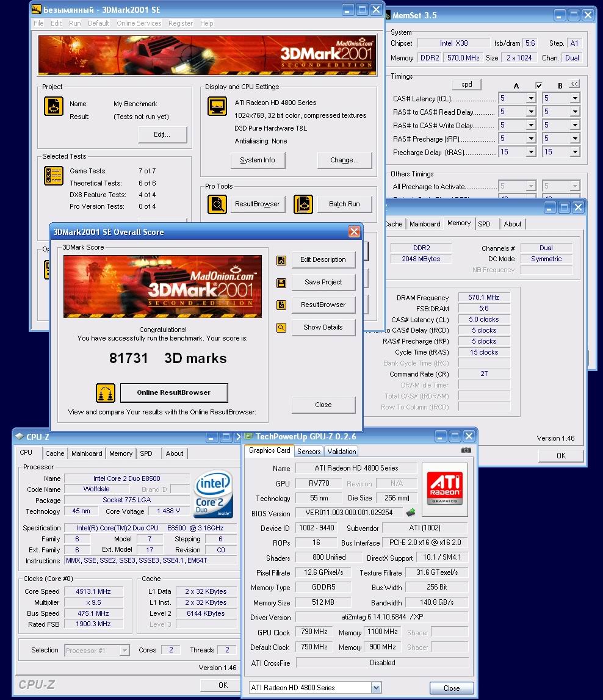Click the ResultBrowser document icon in score dialog
603x700 pixels.
(x=281, y=305)
